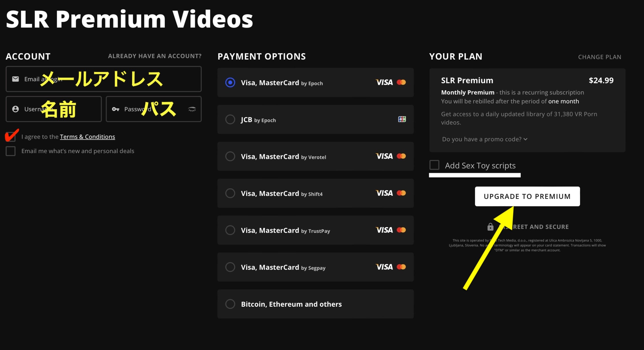The image size is (644, 350).
Task: Click the envelope icon in email field
Action: click(x=16, y=79)
